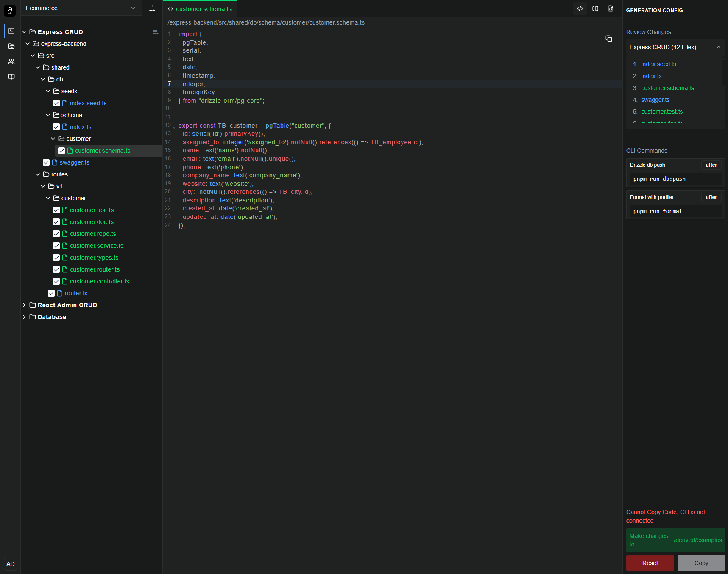Collapse the shared folder chevron
Viewport: 728px width, 574px height.
(38, 67)
